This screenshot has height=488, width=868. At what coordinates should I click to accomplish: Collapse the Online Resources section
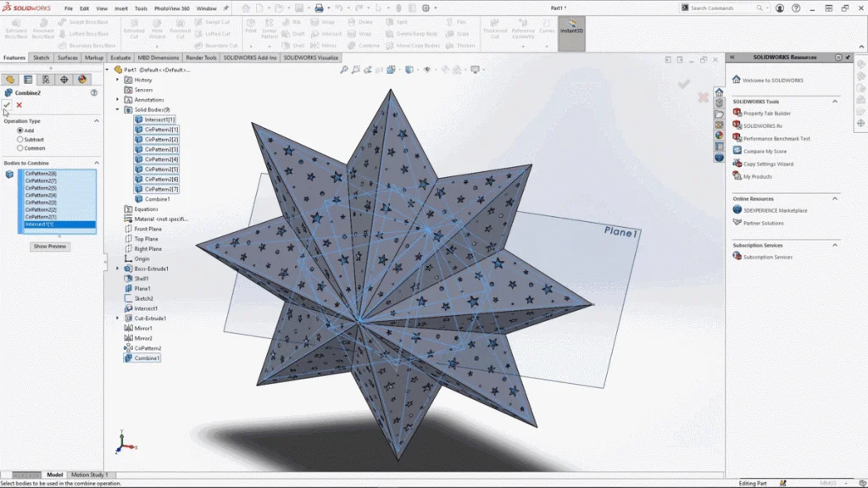click(x=835, y=198)
